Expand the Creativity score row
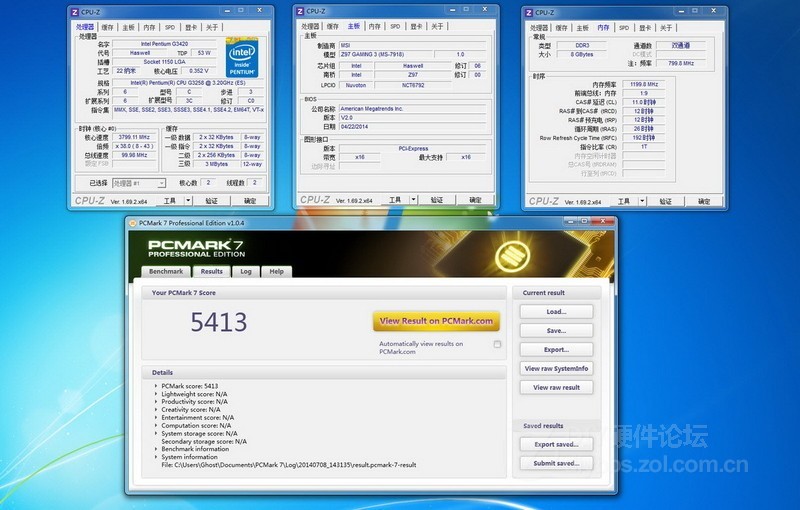Viewport: 800px width, 510px height. tap(156, 410)
